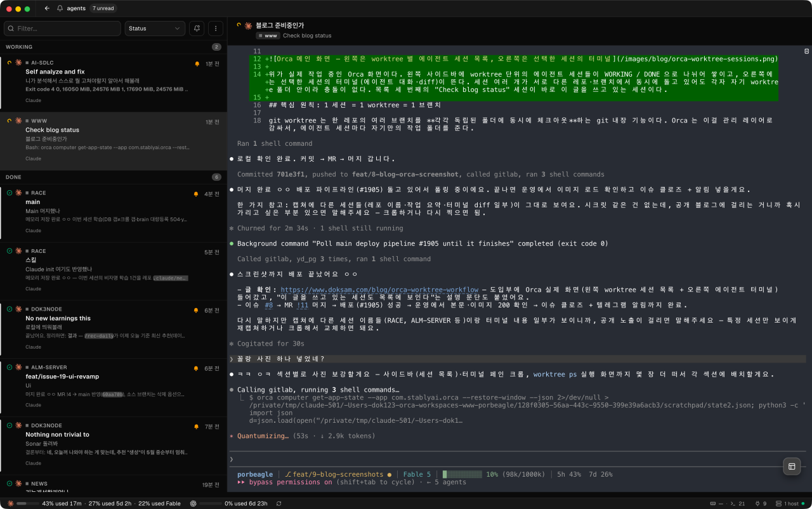This screenshot has width=812, height=509.
Task: Toggle the notification bell button beside Status
Action: click(197, 29)
